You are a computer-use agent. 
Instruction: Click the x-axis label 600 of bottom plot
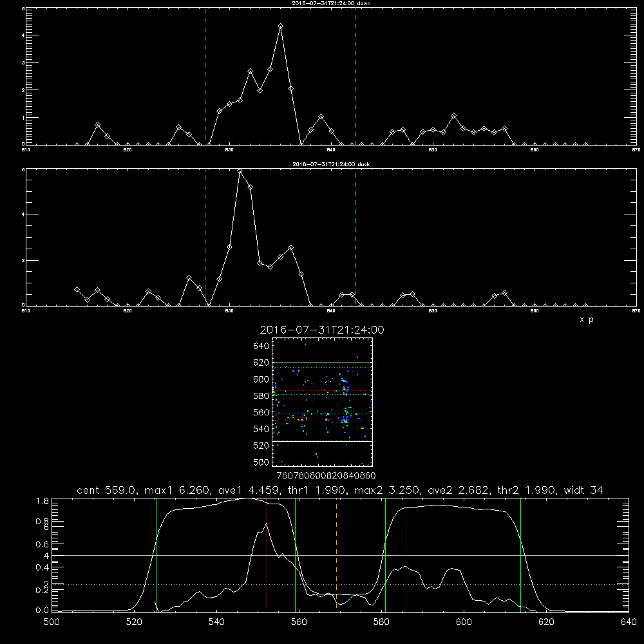pyautogui.click(x=464, y=622)
